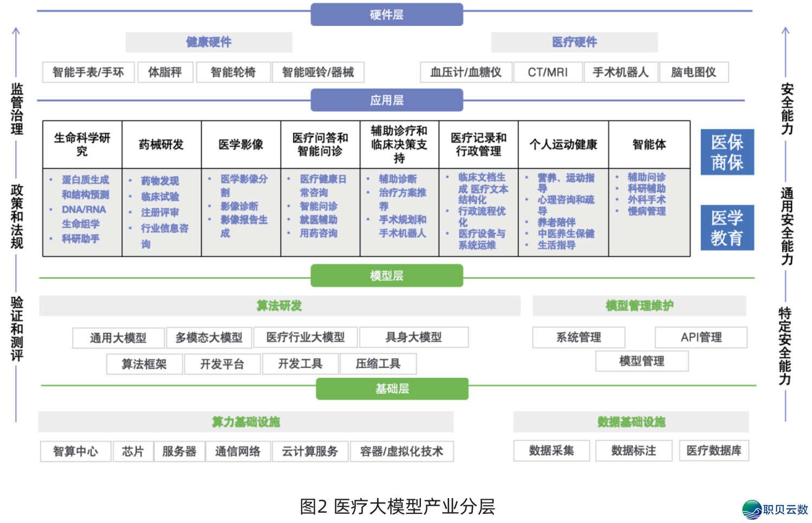Toggle the 医保商保 blue block
The width and height of the screenshot is (812, 523).
727,152
